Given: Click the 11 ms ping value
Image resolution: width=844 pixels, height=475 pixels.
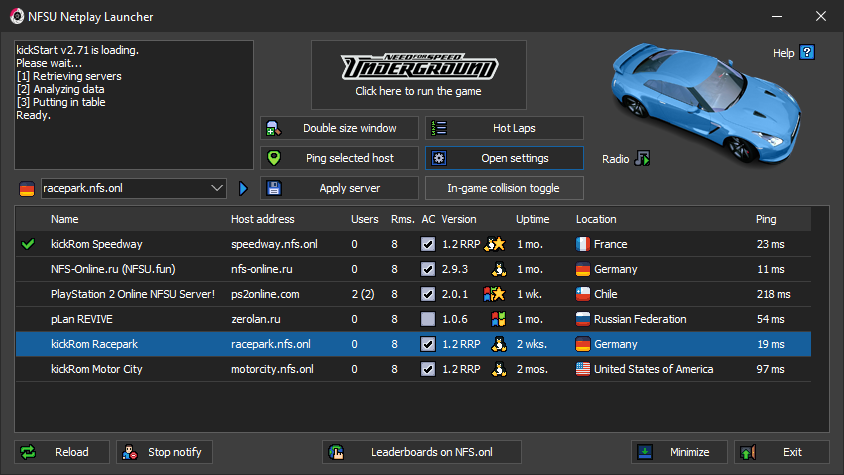Looking at the screenshot, I should coord(771,269).
